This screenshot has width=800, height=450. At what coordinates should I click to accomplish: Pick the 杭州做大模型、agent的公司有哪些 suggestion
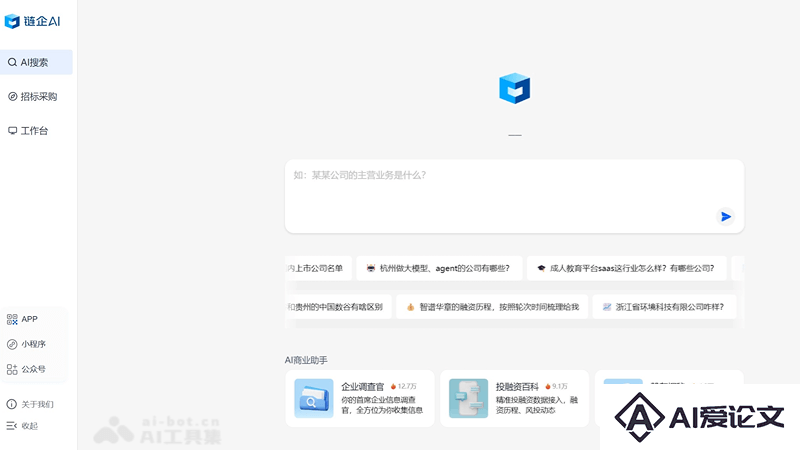(439, 268)
